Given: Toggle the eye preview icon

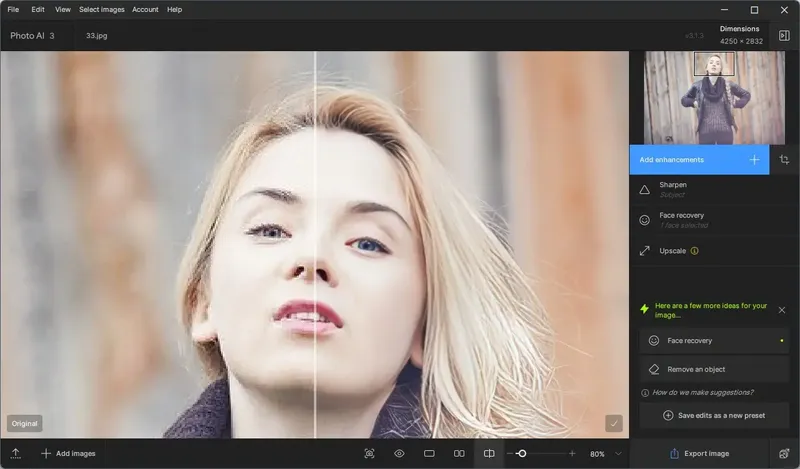Looking at the screenshot, I should pyautogui.click(x=399, y=453).
